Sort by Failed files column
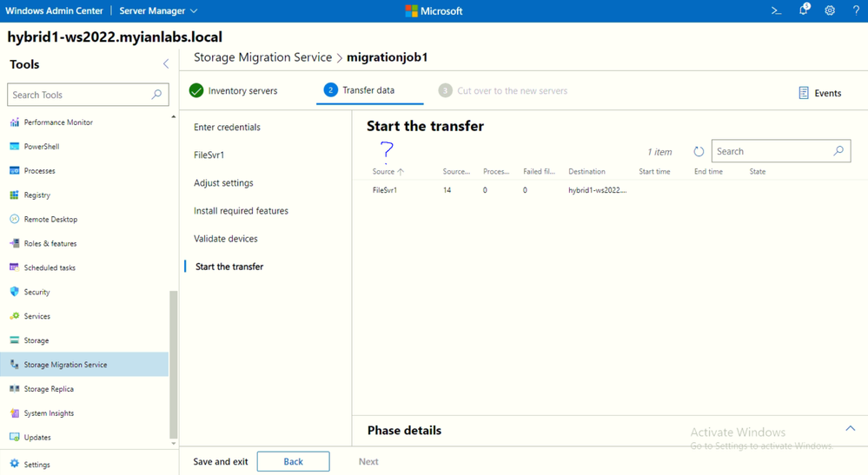The height and width of the screenshot is (475, 868). pyautogui.click(x=540, y=171)
